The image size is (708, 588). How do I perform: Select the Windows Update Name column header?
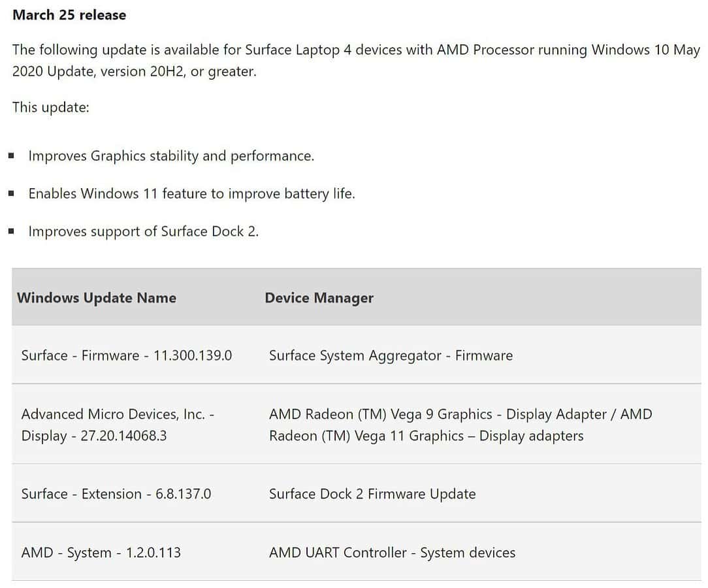pyautogui.click(x=97, y=298)
